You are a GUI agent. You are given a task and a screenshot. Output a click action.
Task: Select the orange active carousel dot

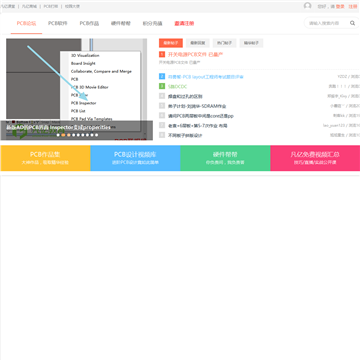click(x=63, y=135)
